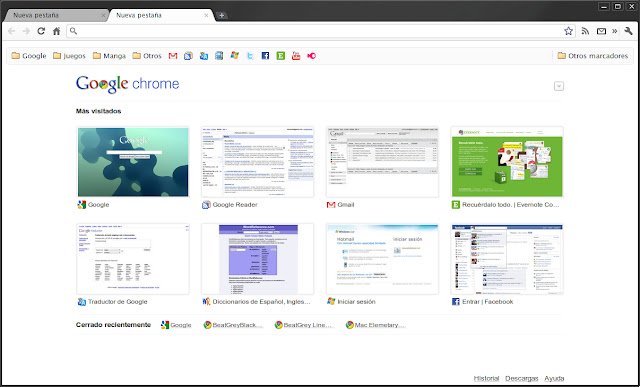The width and height of the screenshot is (640, 387).
Task: Reopen recently closed Mac Elementary page
Action: point(376,325)
